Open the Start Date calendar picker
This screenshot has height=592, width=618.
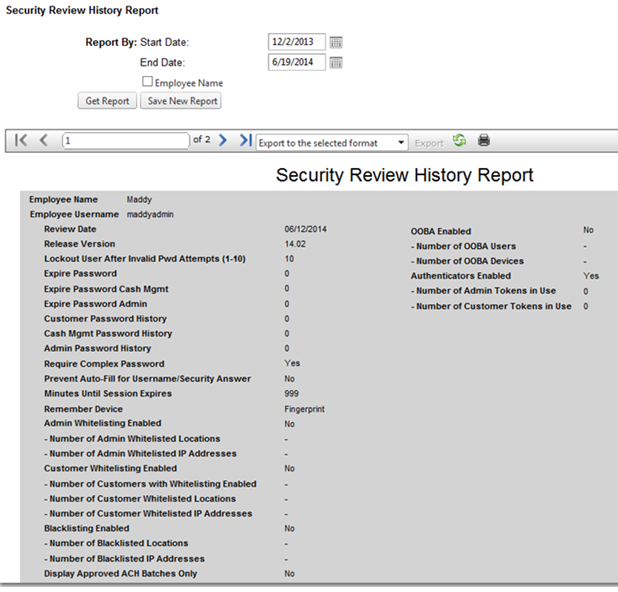pyautogui.click(x=337, y=42)
